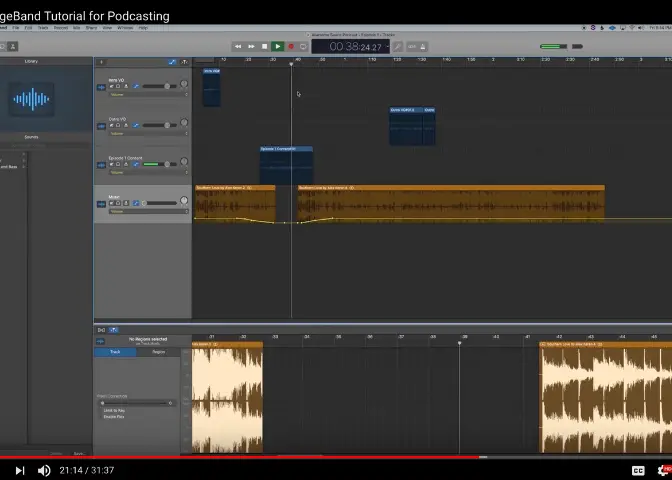The height and width of the screenshot is (480, 672).
Task: Switch to the Region tab in the editor
Action: 159,352
